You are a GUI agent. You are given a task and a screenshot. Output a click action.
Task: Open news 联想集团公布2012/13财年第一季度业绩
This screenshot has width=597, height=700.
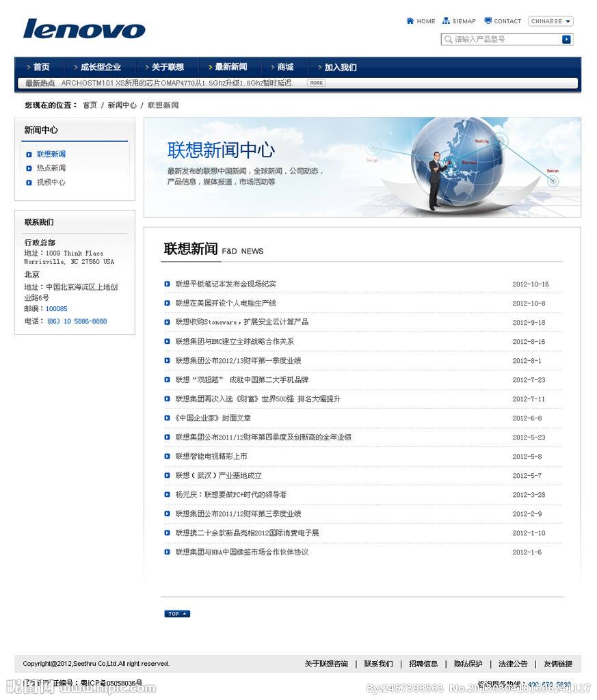click(x=238, y=361)
